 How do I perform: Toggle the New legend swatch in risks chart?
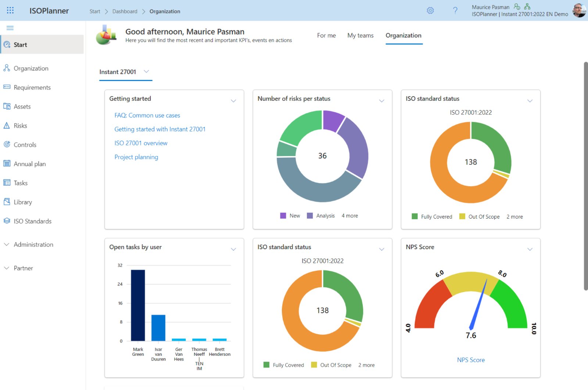click(x=283, y=216)
